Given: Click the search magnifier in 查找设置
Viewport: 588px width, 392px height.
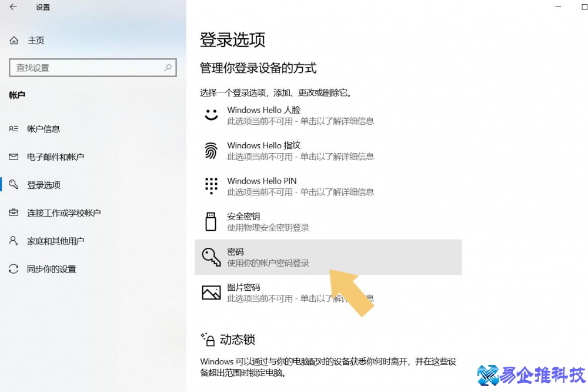Looking at the screenshot, I should 169,68.
